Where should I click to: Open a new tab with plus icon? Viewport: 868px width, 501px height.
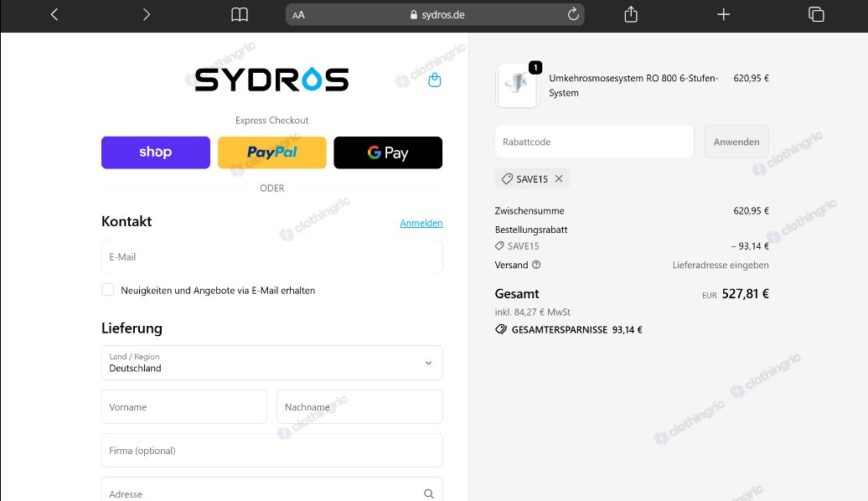pyautogui.click(x=723, y=14)
